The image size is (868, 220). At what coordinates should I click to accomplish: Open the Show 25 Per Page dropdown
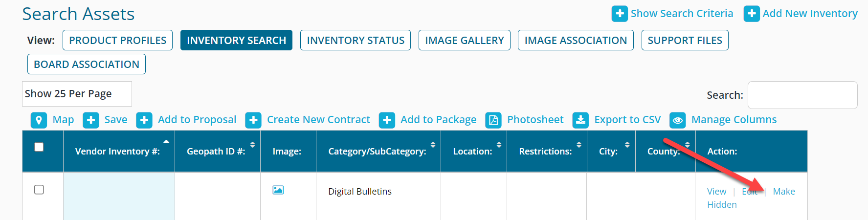[77, 94]
